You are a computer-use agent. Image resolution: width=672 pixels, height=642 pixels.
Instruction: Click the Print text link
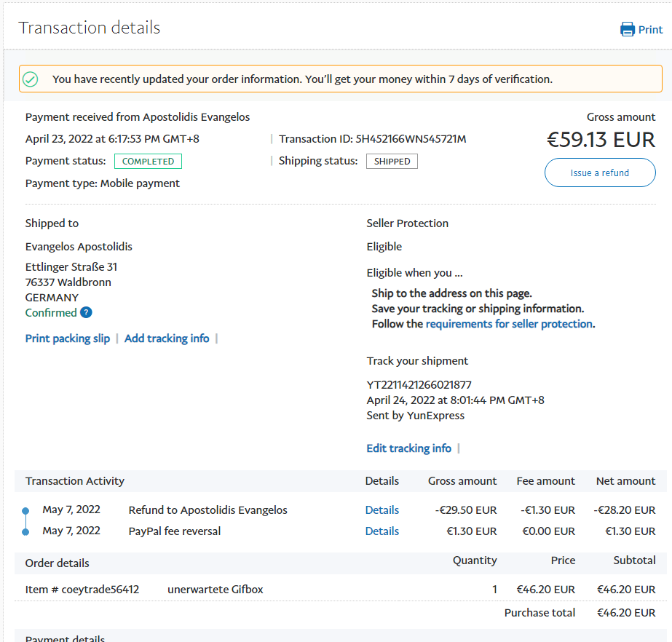point(650,30)
